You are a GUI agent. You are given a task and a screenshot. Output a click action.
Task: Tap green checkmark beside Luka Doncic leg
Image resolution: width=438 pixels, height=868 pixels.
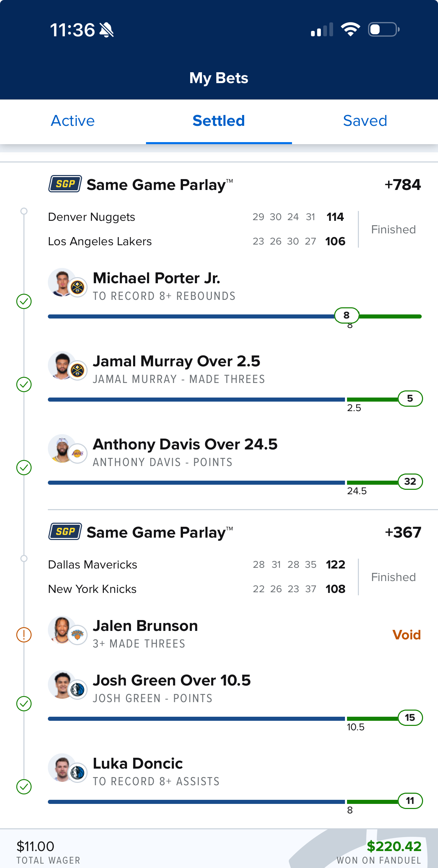click(24, 787)
